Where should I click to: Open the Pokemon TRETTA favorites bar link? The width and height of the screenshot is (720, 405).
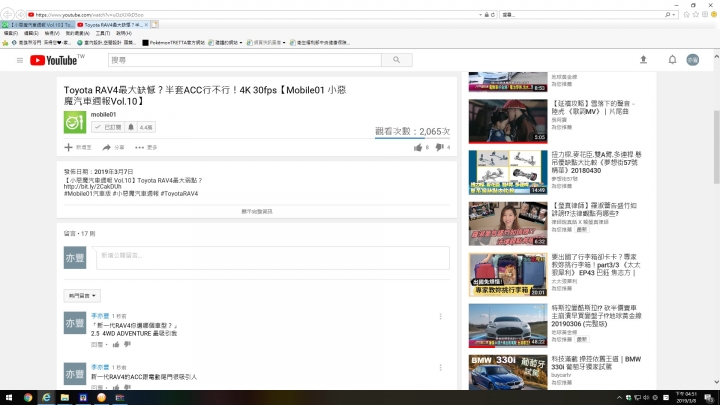tap(173, 43)
